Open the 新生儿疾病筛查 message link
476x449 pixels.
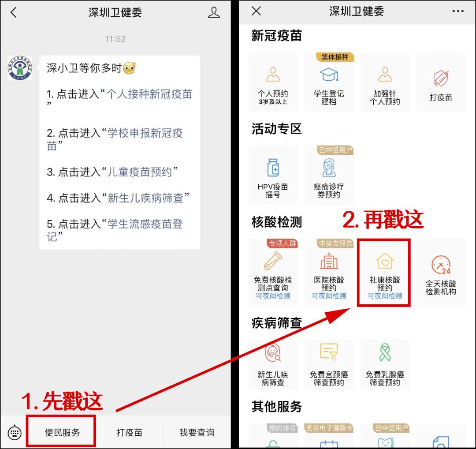pyautogui.click(x=145, y=198)
